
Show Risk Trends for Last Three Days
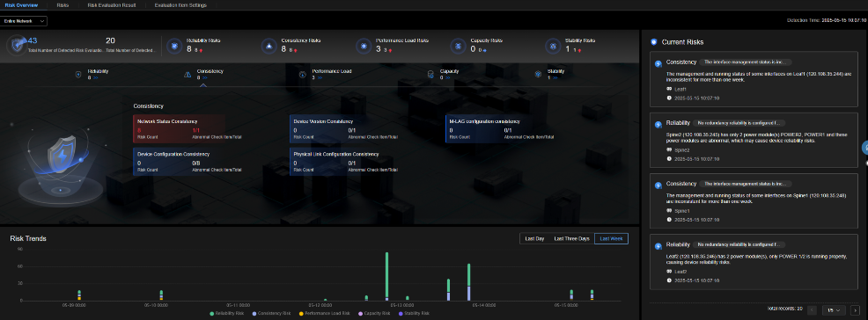(572, 239)
